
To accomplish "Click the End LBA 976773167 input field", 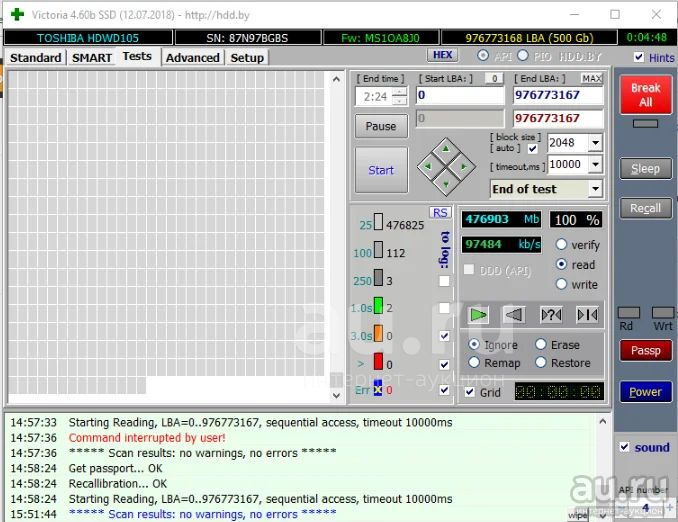I will pyautogui.click(x=558, y=95).
